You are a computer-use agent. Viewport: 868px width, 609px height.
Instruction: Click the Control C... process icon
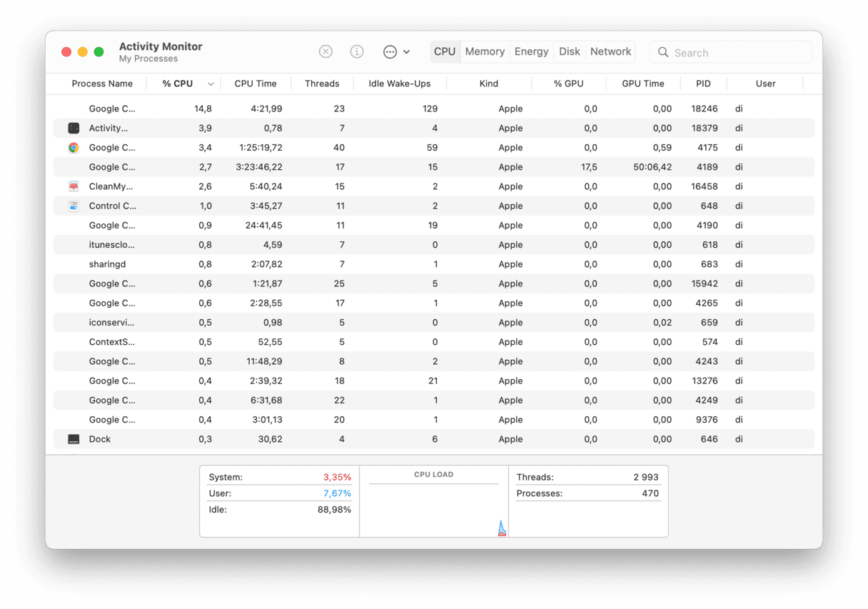74,206
